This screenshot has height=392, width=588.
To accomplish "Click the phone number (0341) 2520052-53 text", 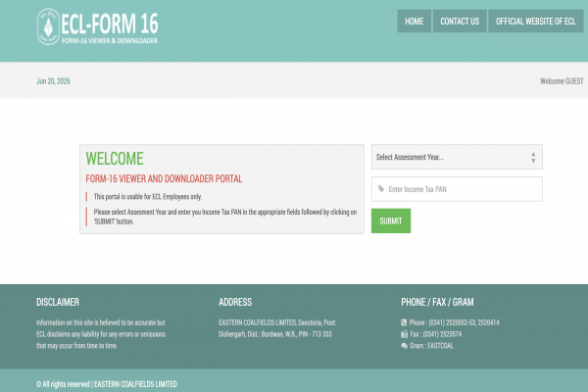I will 454,322.
